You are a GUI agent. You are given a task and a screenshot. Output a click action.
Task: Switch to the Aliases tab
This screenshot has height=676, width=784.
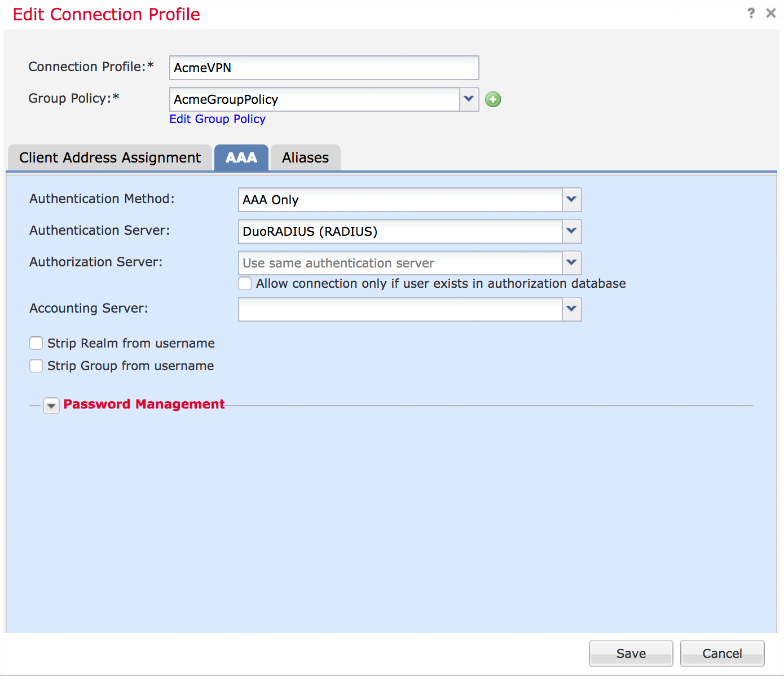pyautogui.click(x=305, y=157)
